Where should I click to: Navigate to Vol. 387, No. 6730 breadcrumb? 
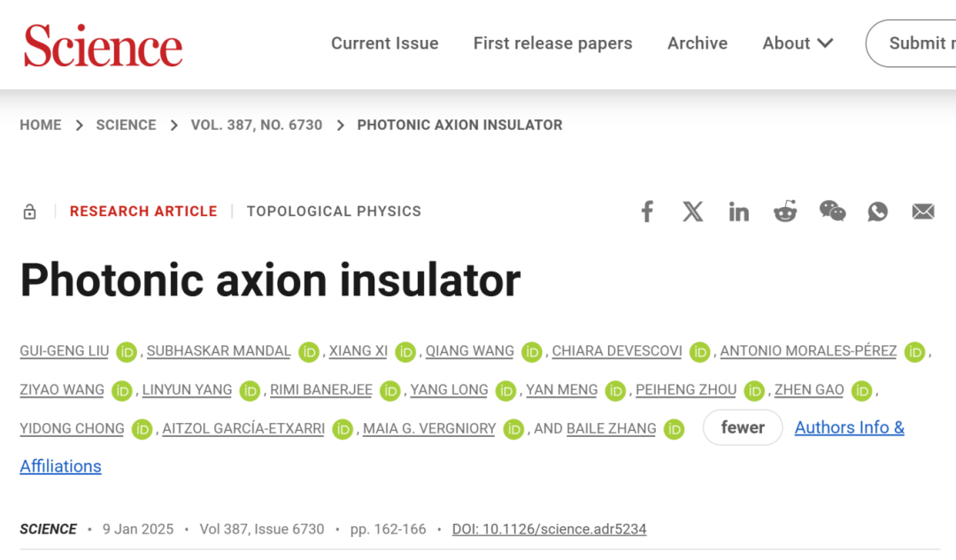(256, 125)
